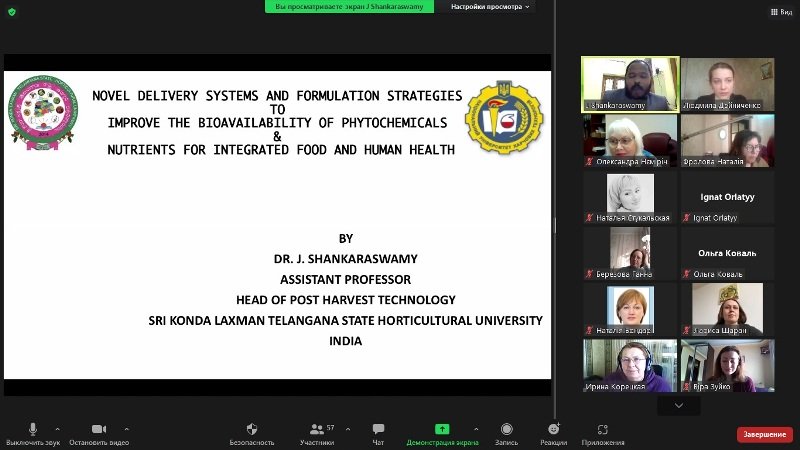Viewport: 800px width, 450px height.
Task: Open the Security shield icon
Action: tap(252, 429)
